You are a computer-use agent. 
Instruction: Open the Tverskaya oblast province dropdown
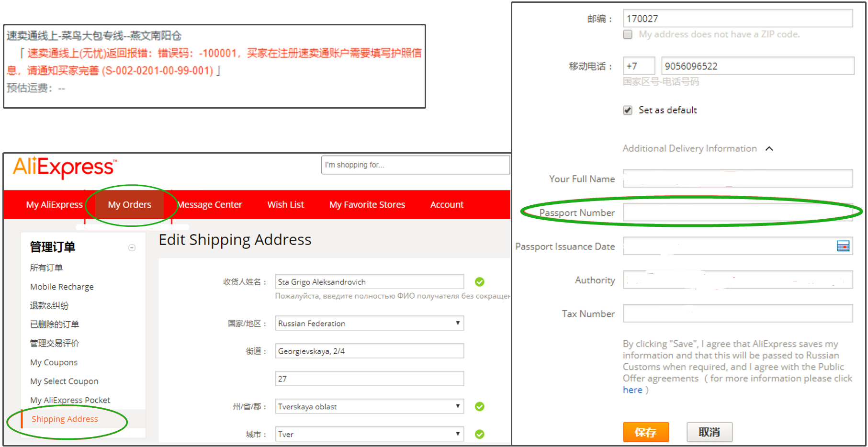457,406
